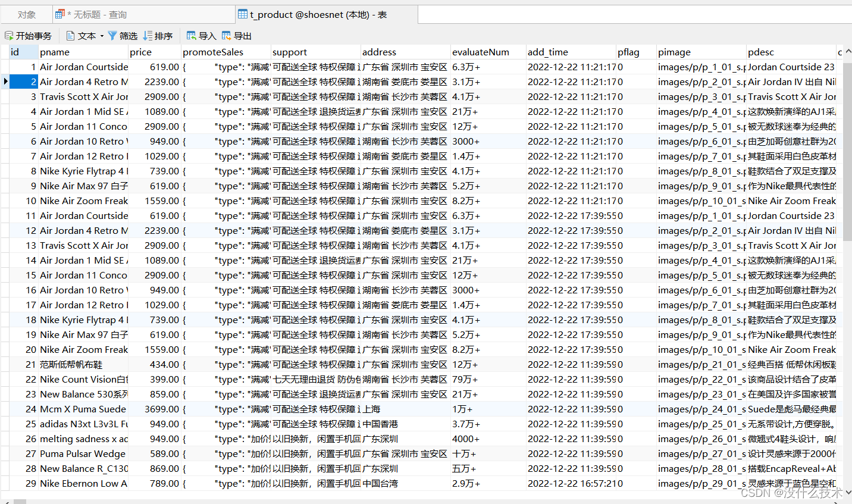
Task: Click the evaluateNum column header
Action: pyautogui.click(x=488, y=52)
